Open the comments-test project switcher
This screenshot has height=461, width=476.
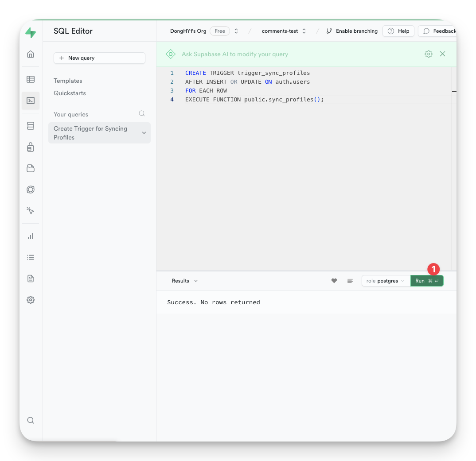[x=284, y=31]
